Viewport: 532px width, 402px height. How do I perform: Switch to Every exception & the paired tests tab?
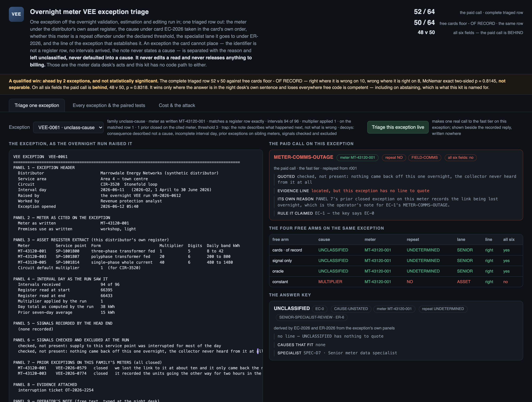(x=109, y=105)
